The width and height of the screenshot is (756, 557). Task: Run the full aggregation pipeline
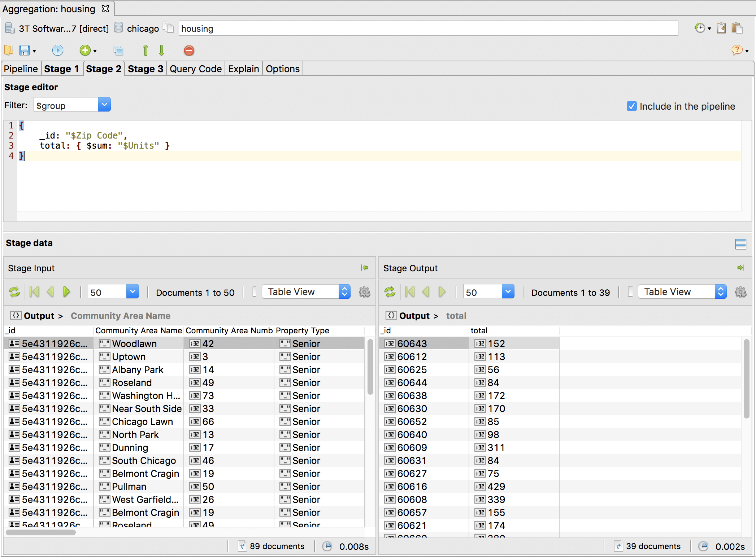(x=58, y=51)
